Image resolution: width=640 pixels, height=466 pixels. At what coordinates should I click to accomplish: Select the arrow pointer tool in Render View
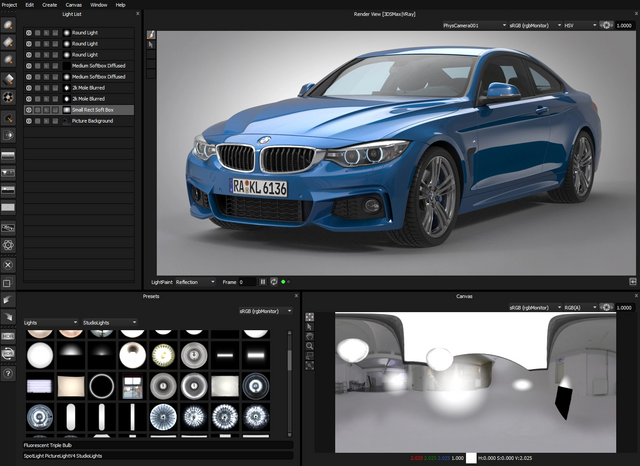[x=151, y=44]
